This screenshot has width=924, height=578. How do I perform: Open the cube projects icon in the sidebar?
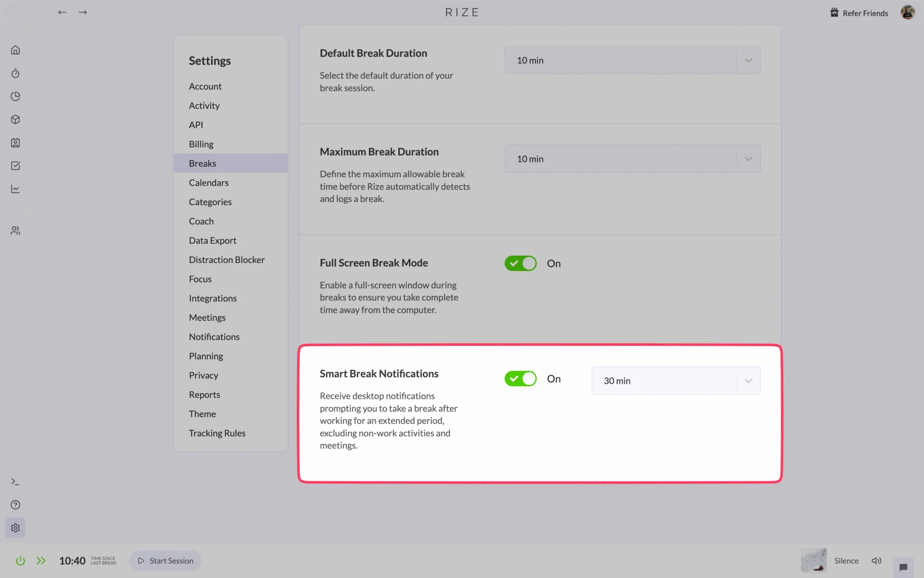[15, 120]
